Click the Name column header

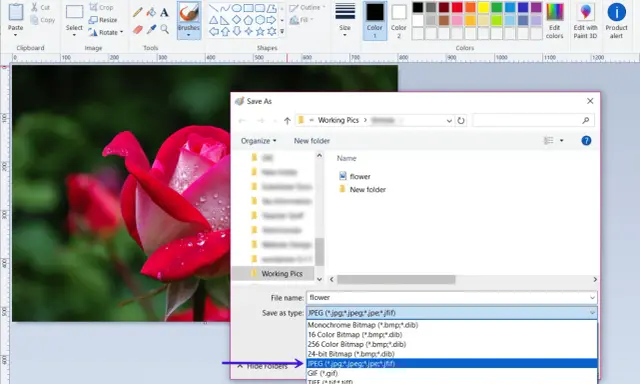(347, 158)
